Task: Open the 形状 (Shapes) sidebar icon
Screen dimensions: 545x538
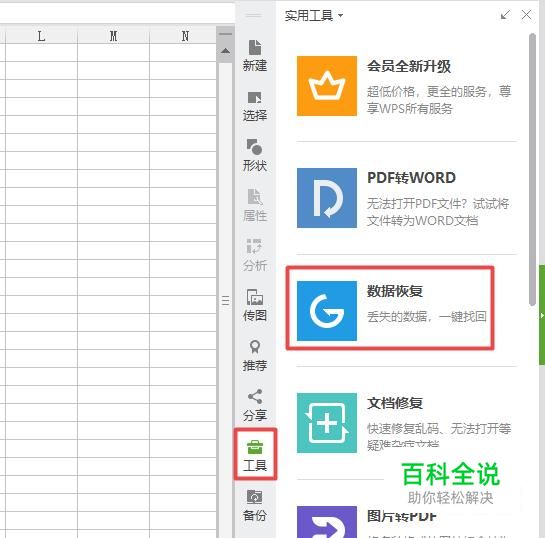Action: click(x=255, y=155)
